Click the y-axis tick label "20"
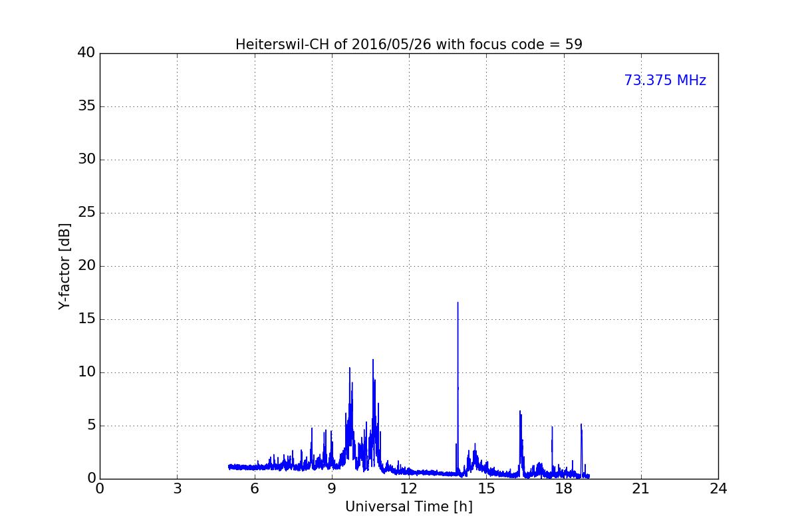The image size is (798, 532). 86,266
